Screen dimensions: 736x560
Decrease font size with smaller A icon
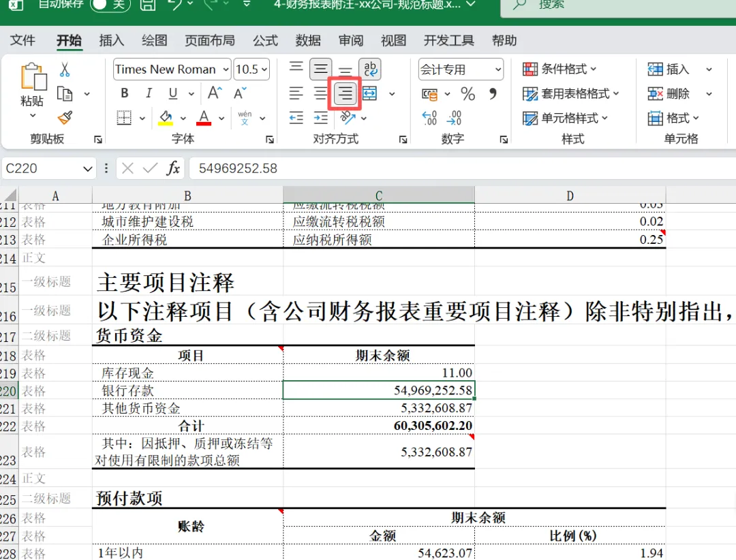tap(240, 93)
